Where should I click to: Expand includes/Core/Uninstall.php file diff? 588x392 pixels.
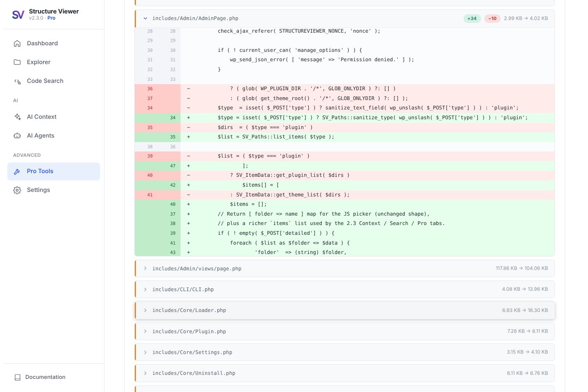(x=345, y=373)
